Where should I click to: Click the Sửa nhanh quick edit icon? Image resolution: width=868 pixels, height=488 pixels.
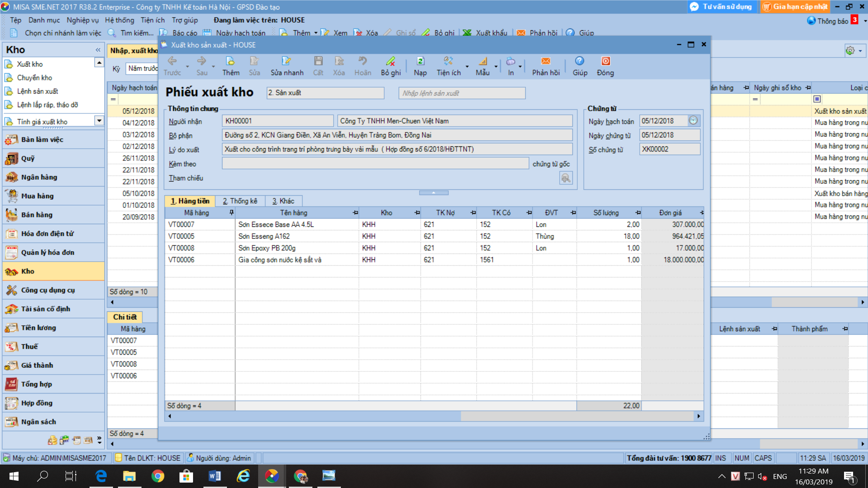point(287,61)
